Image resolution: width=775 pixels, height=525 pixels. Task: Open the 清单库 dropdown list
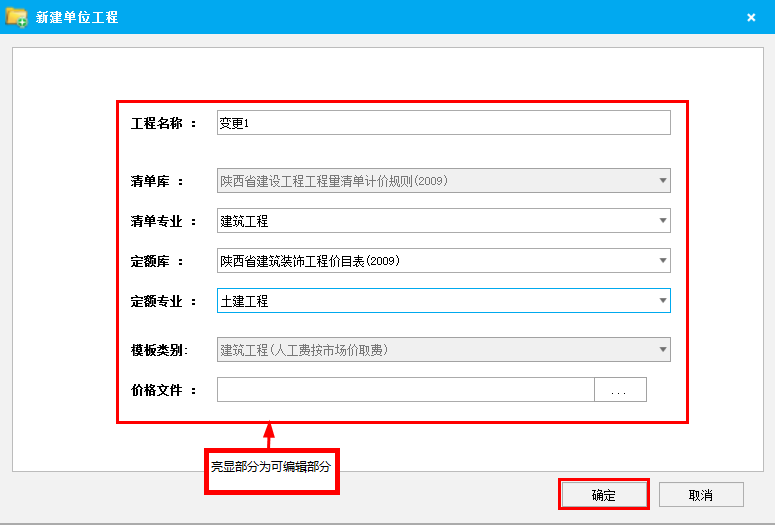662,181
